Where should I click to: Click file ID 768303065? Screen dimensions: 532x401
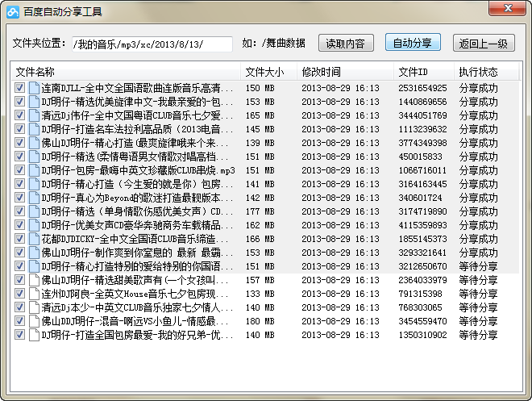click(x=420, y=307)
